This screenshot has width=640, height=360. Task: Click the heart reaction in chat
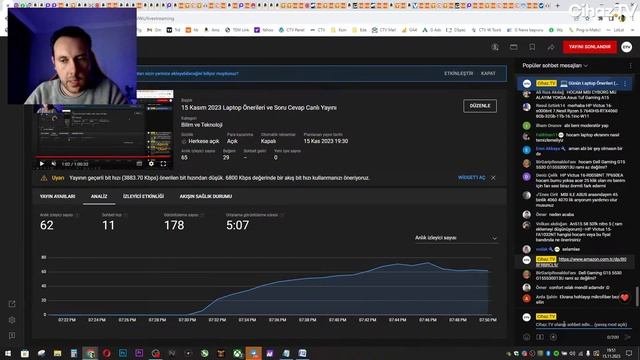[624, 298]
